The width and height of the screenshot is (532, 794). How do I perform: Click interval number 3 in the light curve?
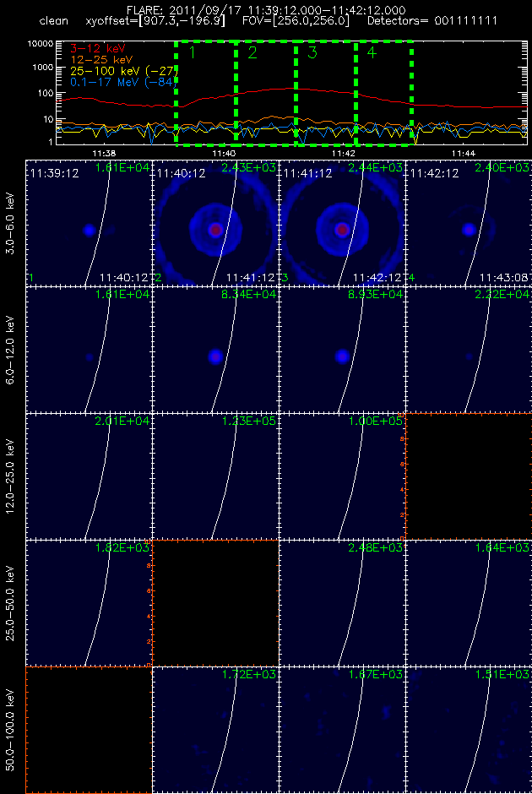pyautogui.click(x=312, y=52)
